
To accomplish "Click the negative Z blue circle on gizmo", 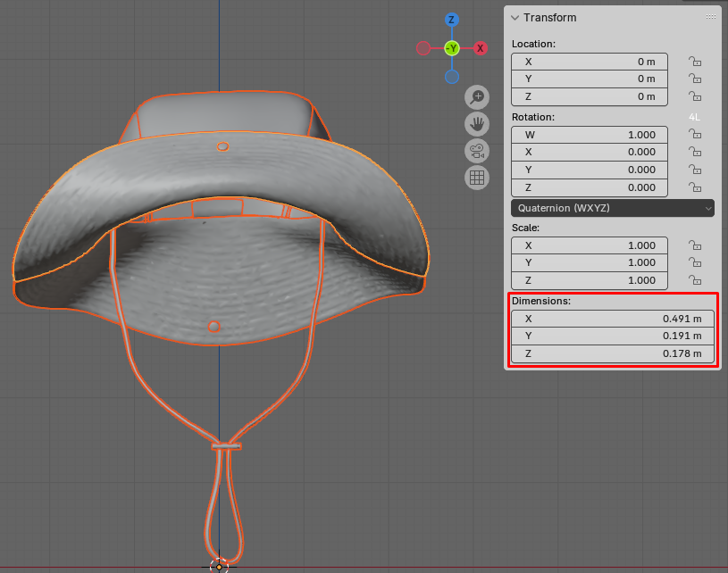I will [452, 77].
